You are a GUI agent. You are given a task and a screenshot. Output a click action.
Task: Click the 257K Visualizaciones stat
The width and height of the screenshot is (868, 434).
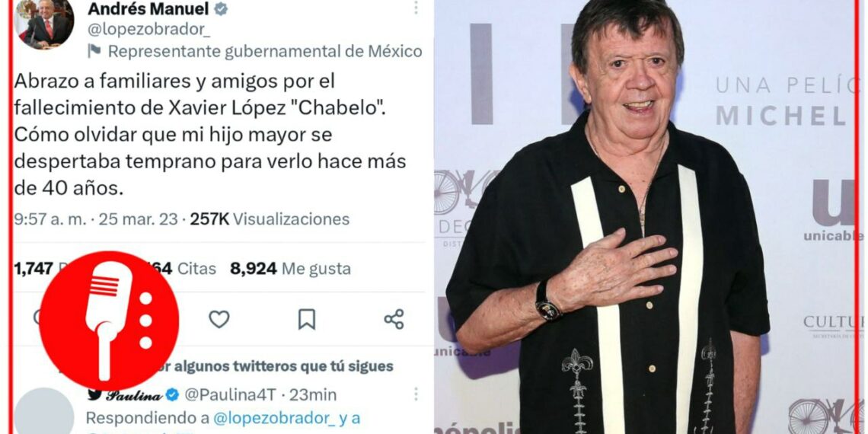[270, 219]
